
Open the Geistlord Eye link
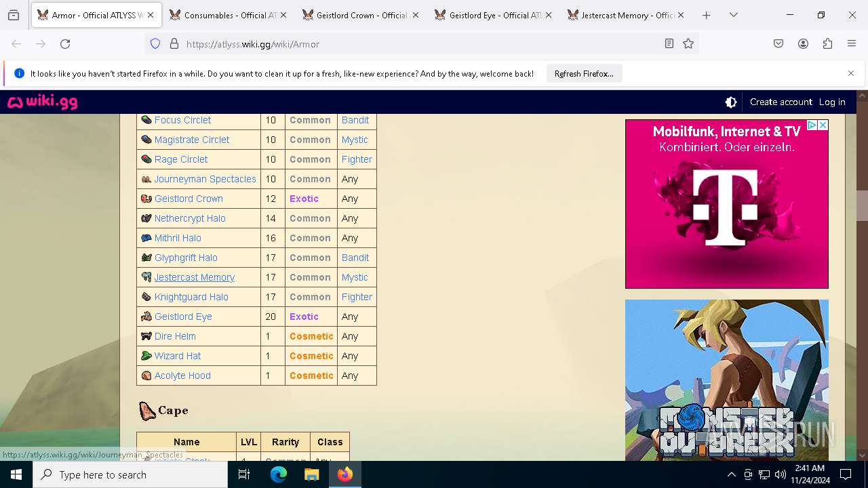tap(183, 317)
